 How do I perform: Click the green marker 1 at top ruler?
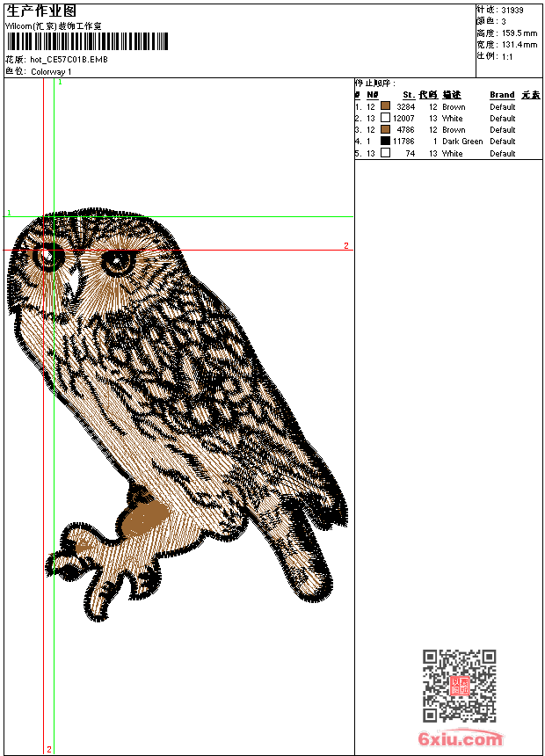click(x=60, y=82)
